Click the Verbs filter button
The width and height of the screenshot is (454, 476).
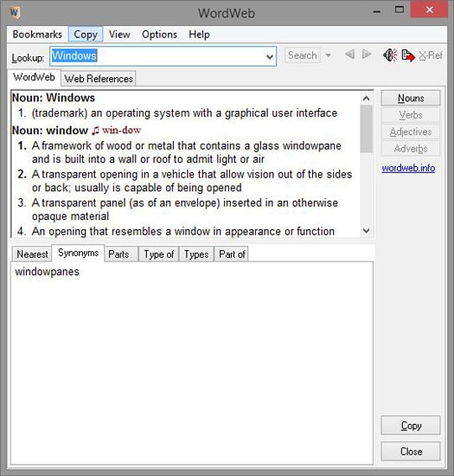411,115
